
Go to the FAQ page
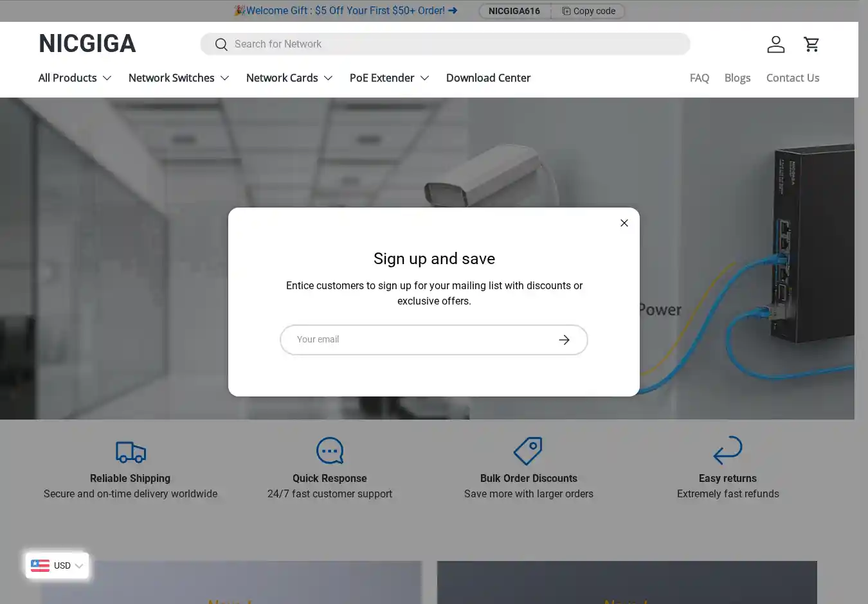point(699,78)
